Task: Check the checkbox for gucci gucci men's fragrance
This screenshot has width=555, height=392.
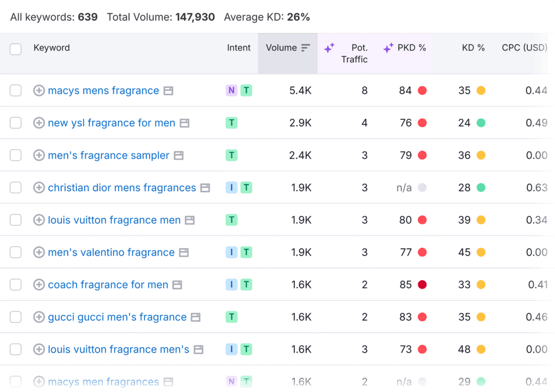Action: point(16,317)
